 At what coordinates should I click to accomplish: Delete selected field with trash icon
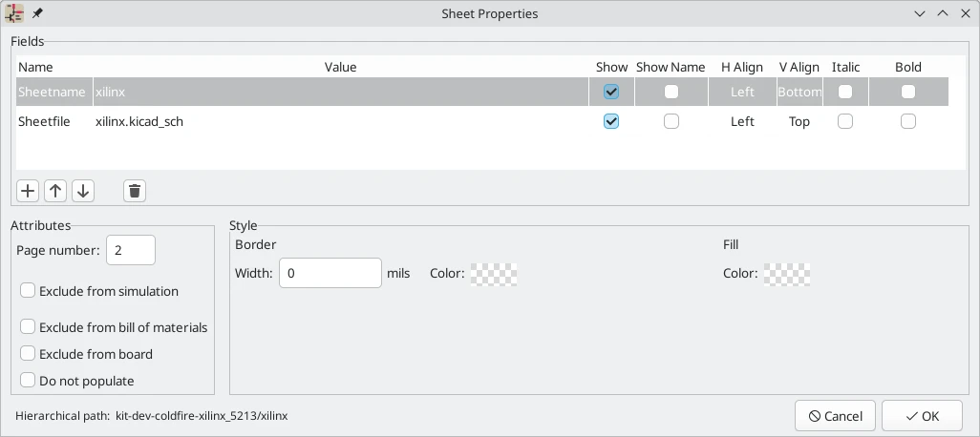(135, 191)
